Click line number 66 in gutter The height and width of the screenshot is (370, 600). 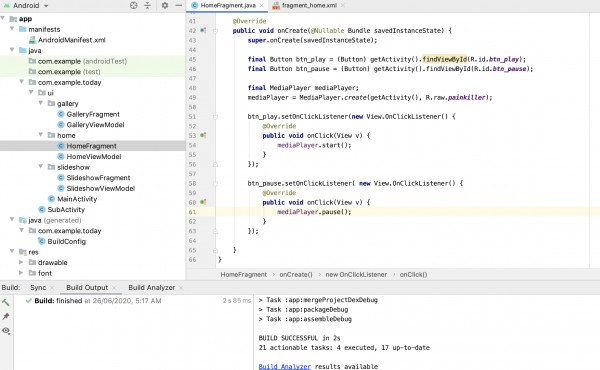tap(192, 259)
